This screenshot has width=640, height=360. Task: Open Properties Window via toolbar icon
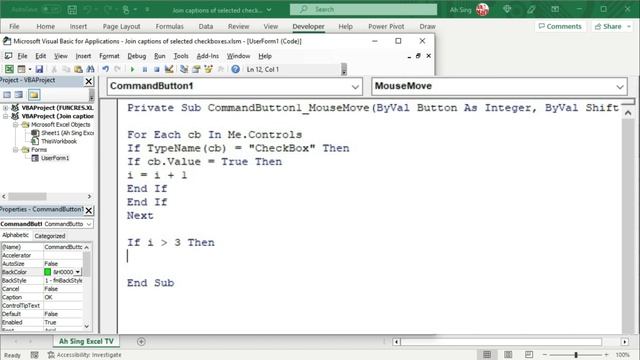[x=196, y=69]
